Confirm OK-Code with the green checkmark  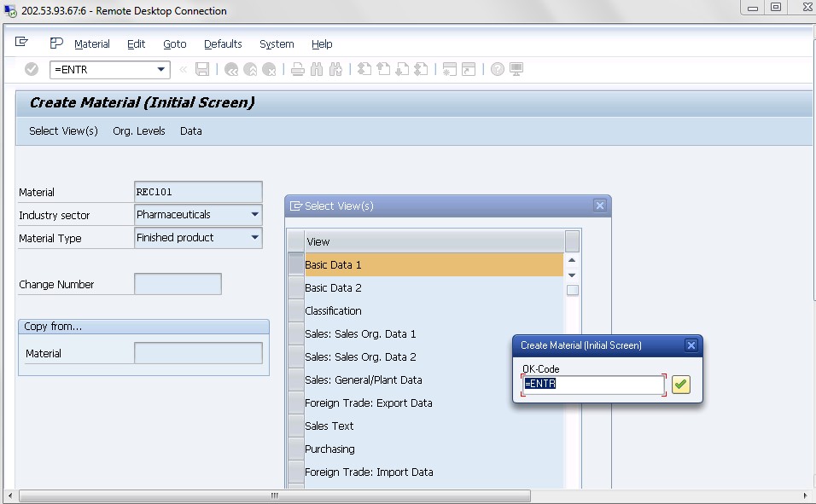tap(679, 385)
